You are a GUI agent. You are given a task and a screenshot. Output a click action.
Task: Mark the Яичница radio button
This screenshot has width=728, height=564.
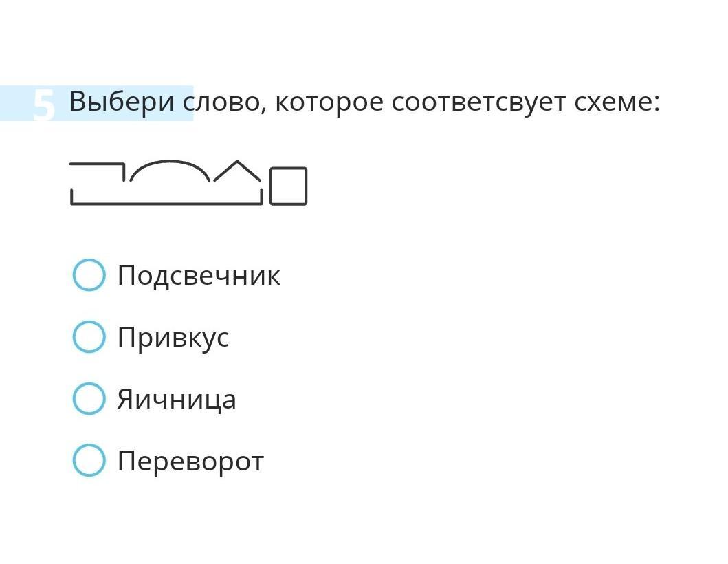(89, 399)
